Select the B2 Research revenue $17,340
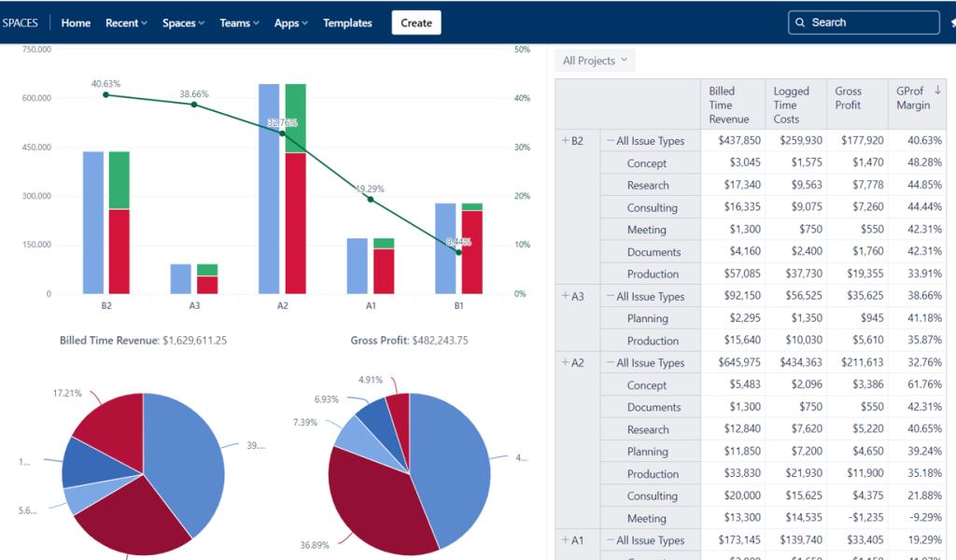The image size is (956, 560). click(733, 185)
